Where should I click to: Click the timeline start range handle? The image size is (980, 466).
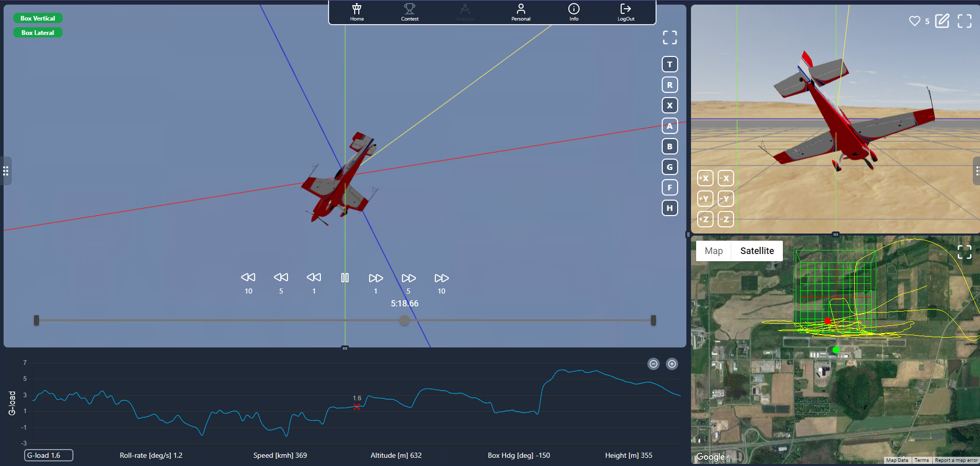click(x=36, y=320)
